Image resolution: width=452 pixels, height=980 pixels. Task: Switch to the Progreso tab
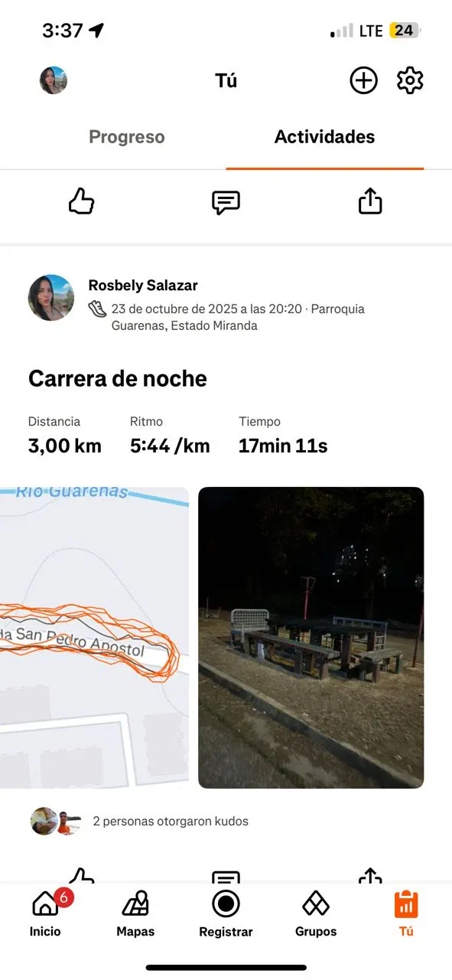[127, 137]
